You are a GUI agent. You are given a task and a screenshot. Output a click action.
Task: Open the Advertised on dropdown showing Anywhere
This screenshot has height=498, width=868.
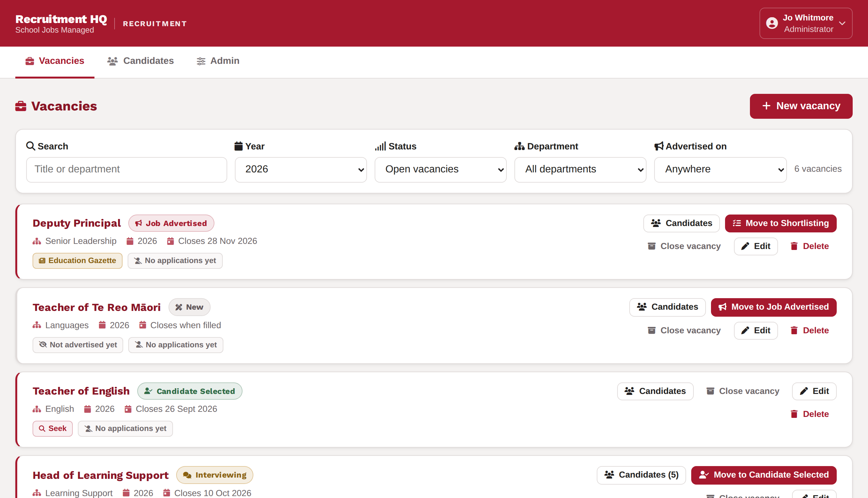coord(720,169)
